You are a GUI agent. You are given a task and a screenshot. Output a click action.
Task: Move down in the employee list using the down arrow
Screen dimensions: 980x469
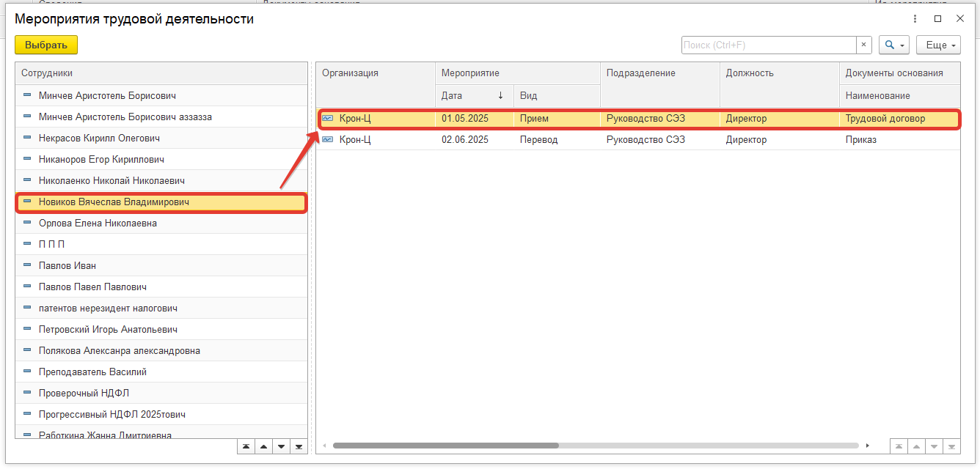281,446
